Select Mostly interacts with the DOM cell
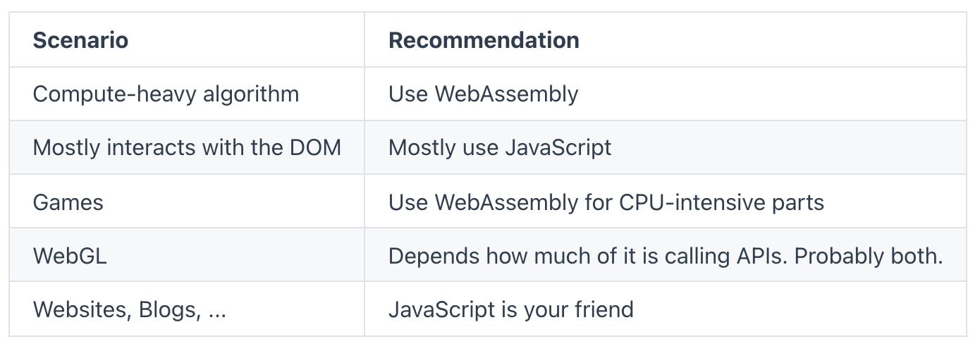980x351 pixels. coord(187,148)
